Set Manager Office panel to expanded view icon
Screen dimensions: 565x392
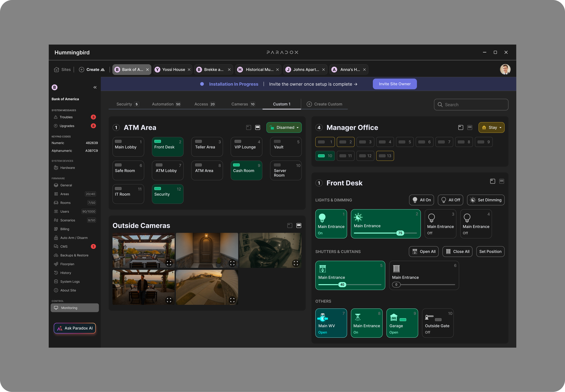(x=470, y=127)
